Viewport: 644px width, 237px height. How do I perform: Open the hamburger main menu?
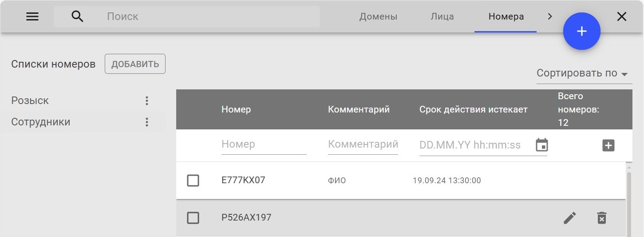[x=32, y=16]
